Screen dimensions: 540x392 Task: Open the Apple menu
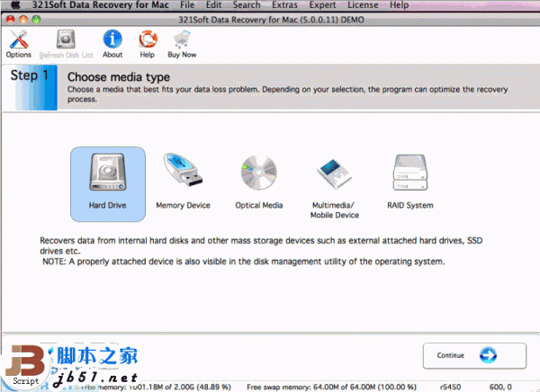[16, 4]
